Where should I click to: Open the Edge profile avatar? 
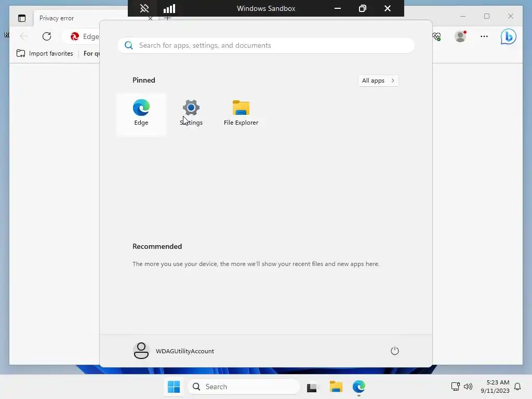click(x=460, y=36)
